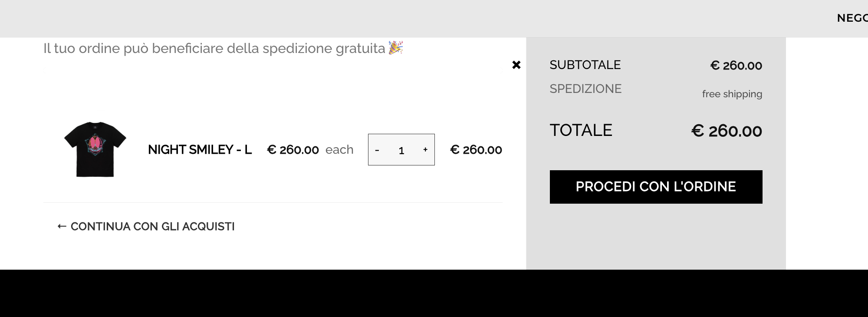Screen dimensions: 868x317
Task: Click the left arrow beside Continua
Action: point(62,226)
